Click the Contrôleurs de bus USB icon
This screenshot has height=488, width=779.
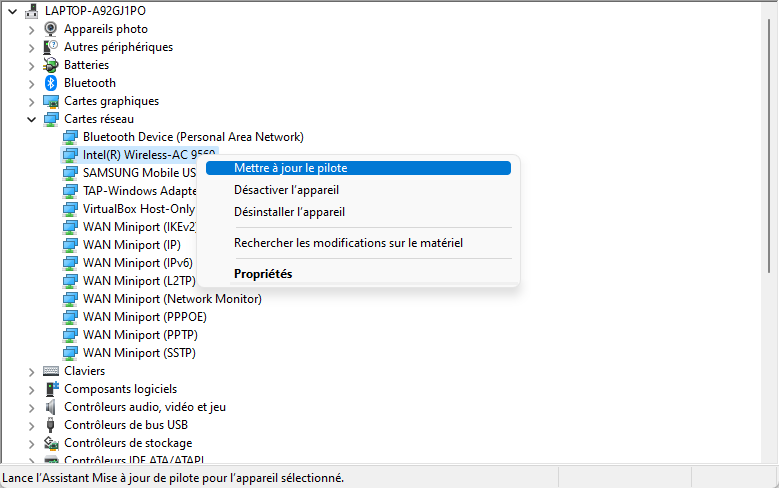click(50, 425)
